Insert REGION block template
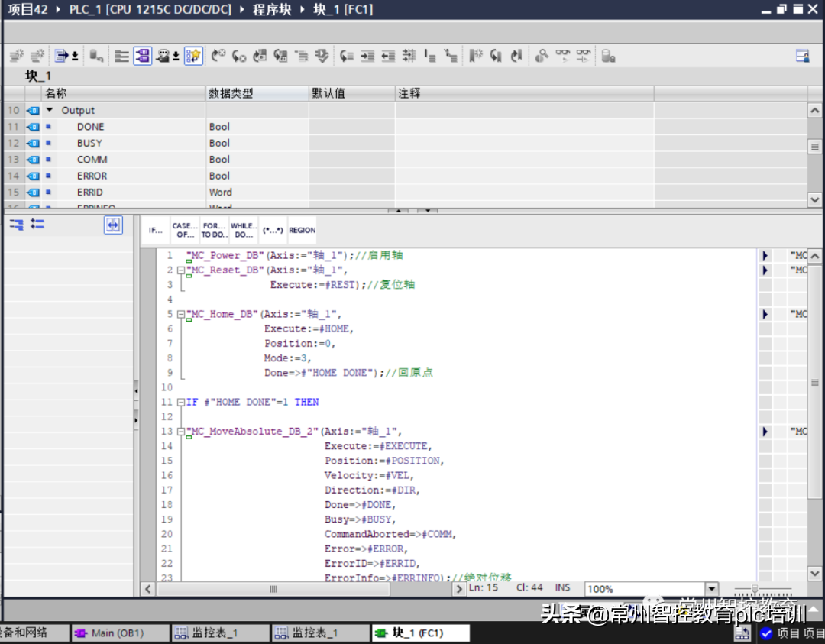 (x=302, y=230)
